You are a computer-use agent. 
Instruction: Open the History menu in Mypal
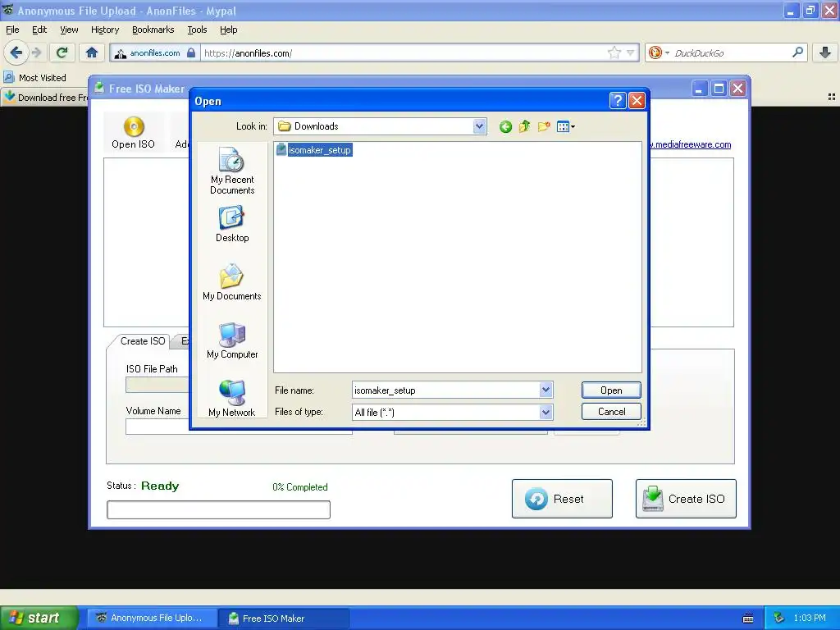pos(105,30)
